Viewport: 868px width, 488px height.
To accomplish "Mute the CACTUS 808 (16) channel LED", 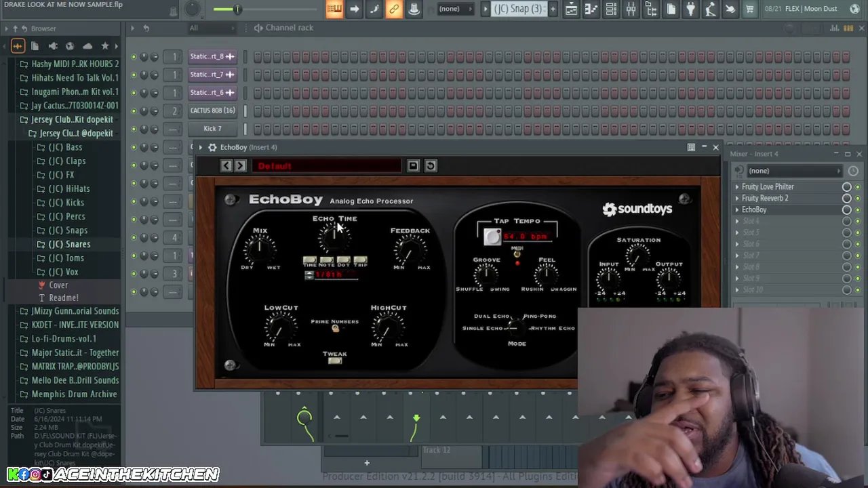I will coord(134,110).
